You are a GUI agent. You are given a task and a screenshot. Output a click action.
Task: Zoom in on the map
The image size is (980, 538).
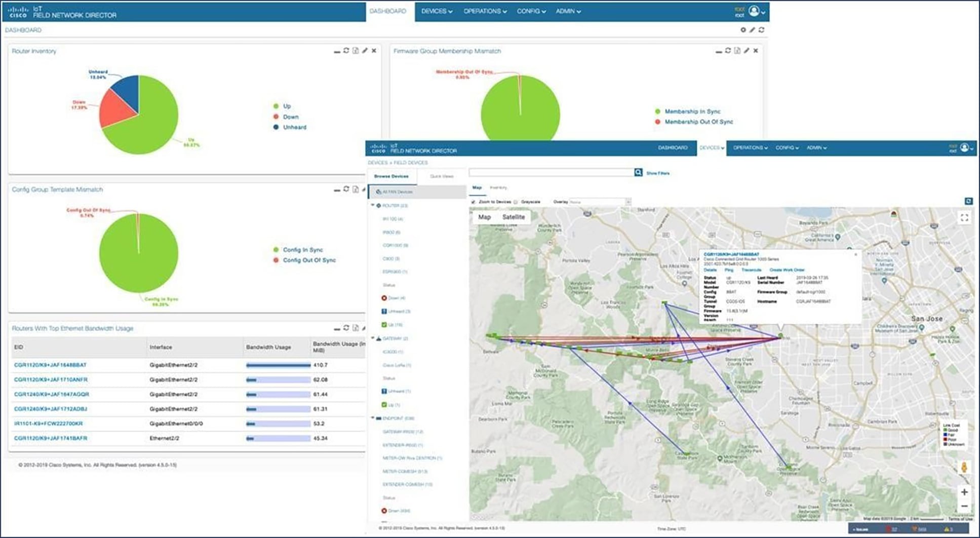(x=964, y=492)
